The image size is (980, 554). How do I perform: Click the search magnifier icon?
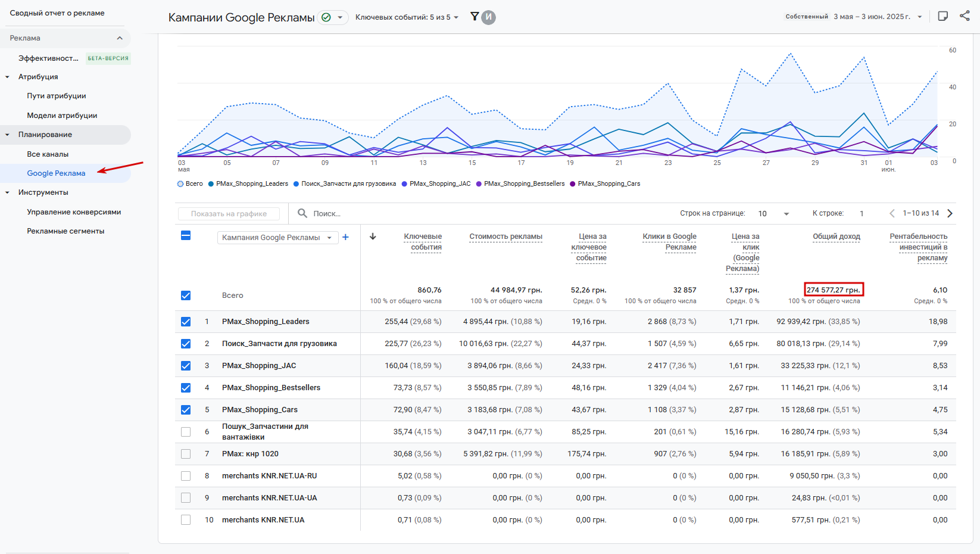coord(302,213)
